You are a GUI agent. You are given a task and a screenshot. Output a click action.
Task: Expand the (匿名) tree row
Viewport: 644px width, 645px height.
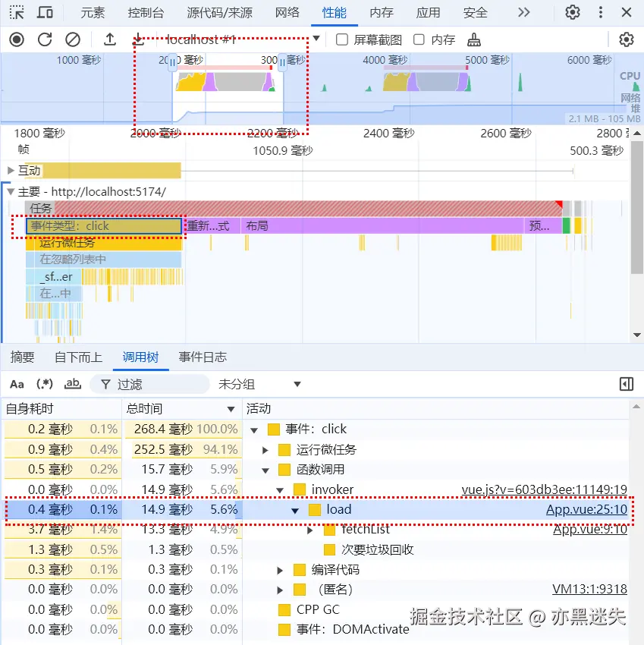click(x=280, y=590)
